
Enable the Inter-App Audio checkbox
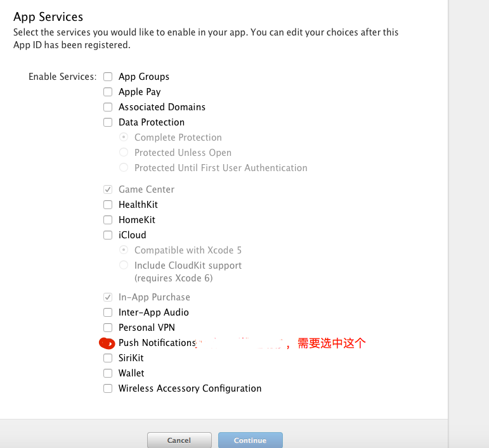pos(108,312)
